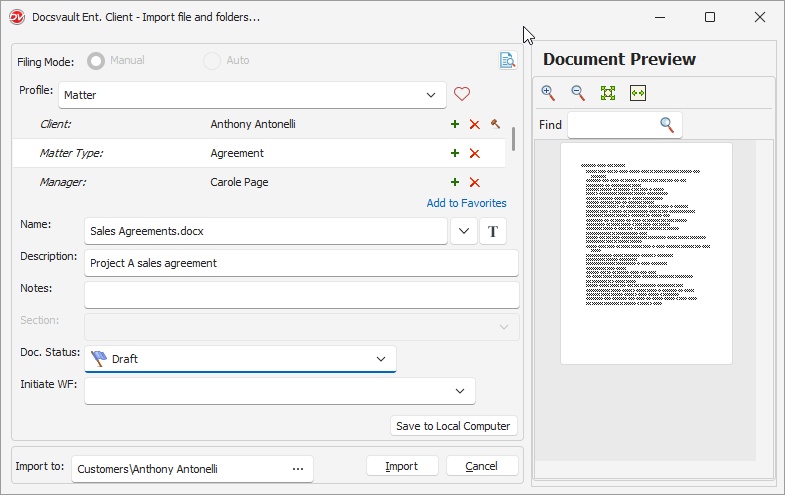Expand the Name field dropdown arrow
This screenshot has width=785, height=495.
coord(464,231)
